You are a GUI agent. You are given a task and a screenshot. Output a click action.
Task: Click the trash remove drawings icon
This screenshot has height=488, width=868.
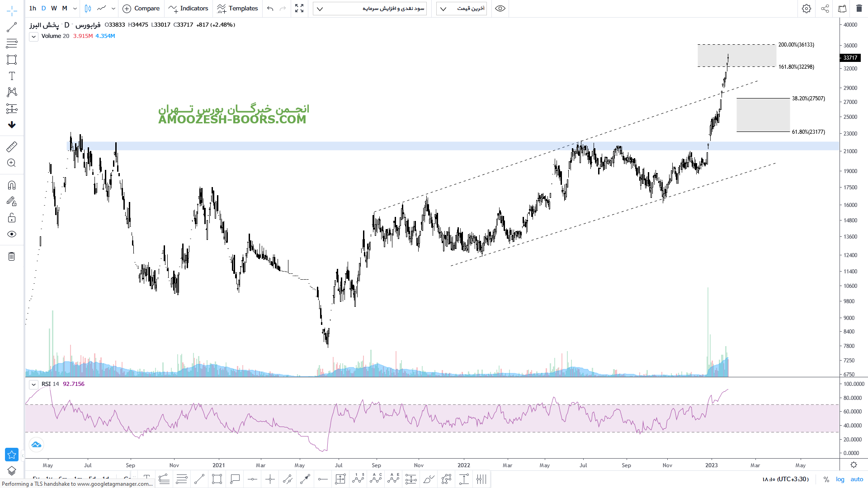[12, 256]
